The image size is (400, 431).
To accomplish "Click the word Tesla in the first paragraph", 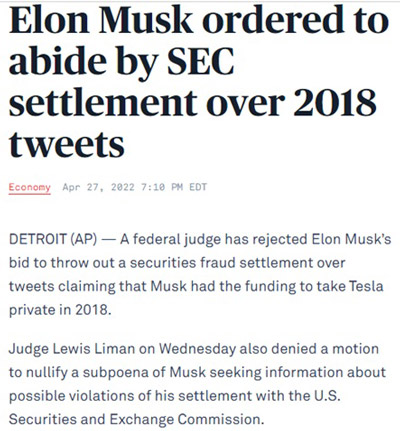I will pyautogui.click(x=366, y=286).
